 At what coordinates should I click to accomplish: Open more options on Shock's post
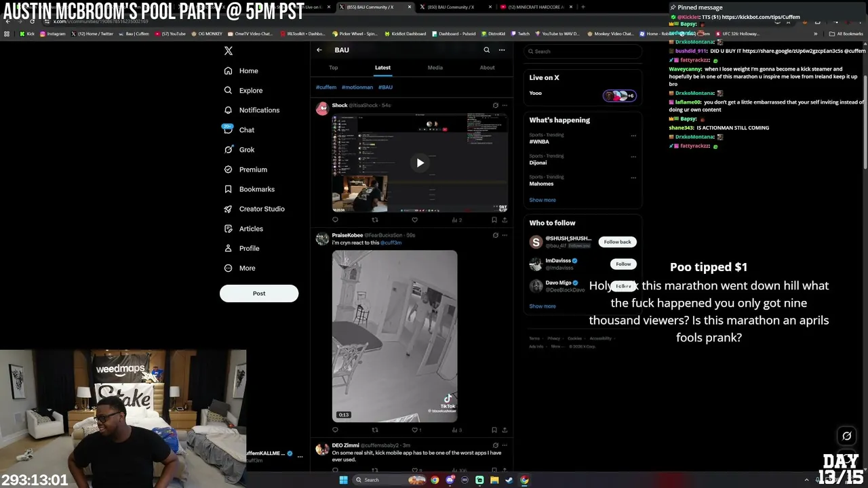tap(505, 105)
